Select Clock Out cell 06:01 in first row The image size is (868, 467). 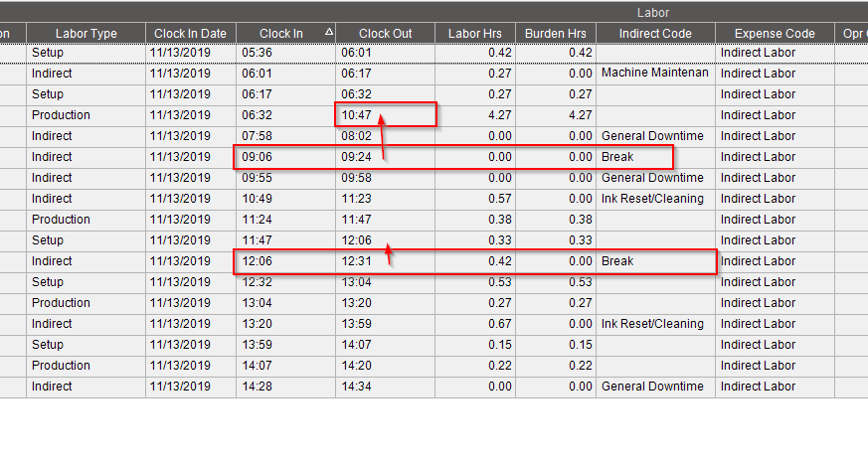tap(386, 53)
